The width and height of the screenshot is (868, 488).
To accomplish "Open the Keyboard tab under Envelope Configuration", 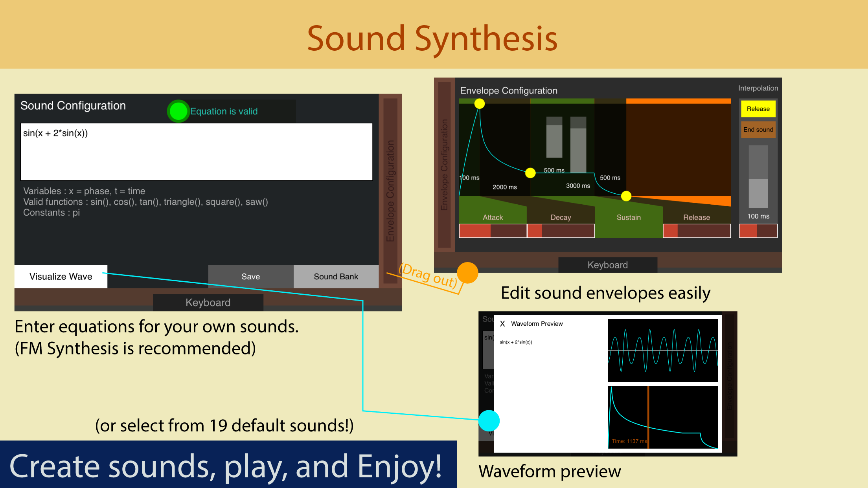I will [x=608, y=265].
